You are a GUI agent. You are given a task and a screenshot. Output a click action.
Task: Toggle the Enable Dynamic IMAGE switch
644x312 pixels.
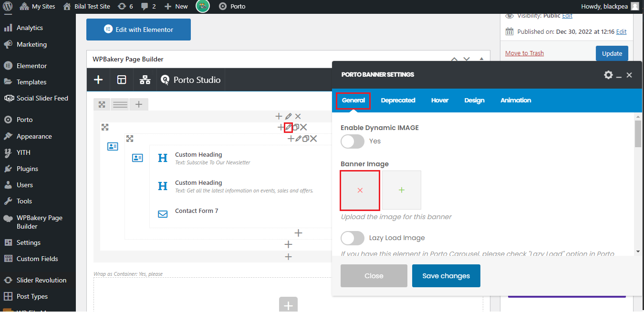pos(353,141)
